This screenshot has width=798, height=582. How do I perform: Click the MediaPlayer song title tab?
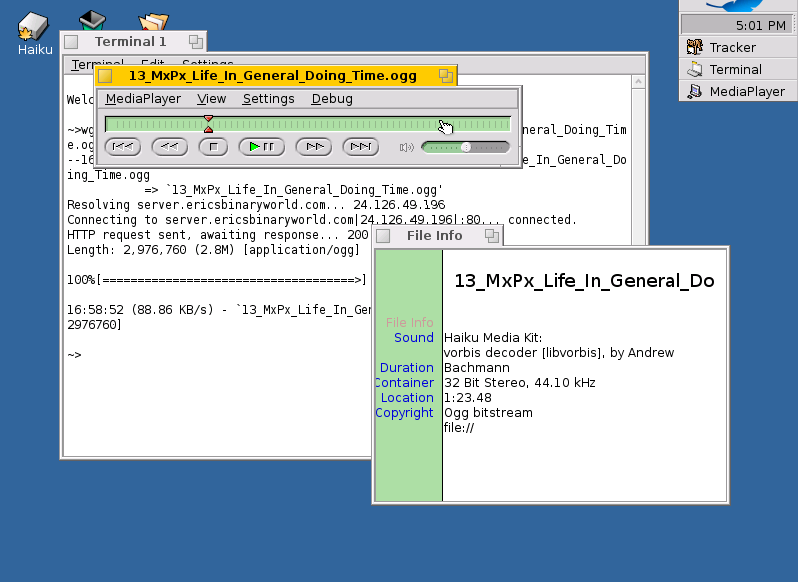click(275, 76)
